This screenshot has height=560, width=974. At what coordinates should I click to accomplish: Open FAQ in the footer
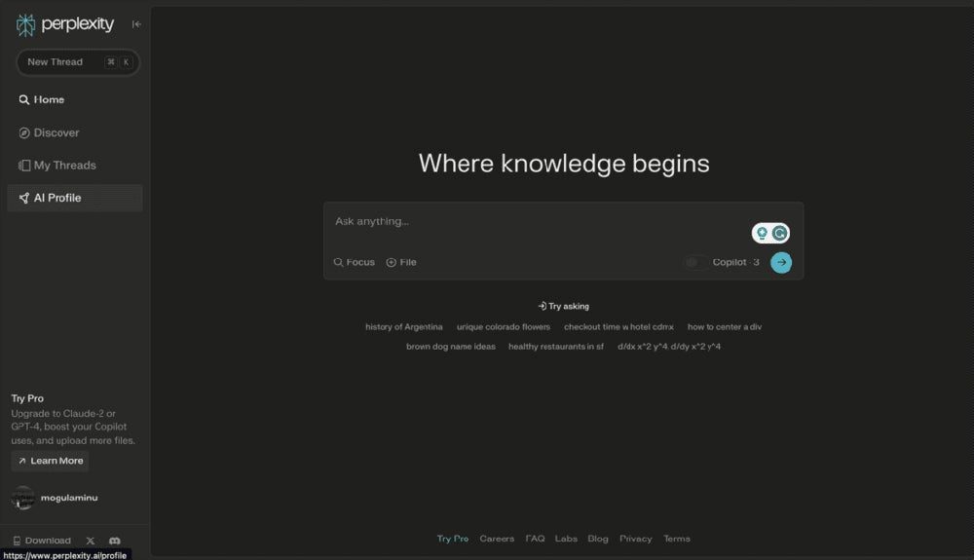pyautogui.click(x=535, y=539)
